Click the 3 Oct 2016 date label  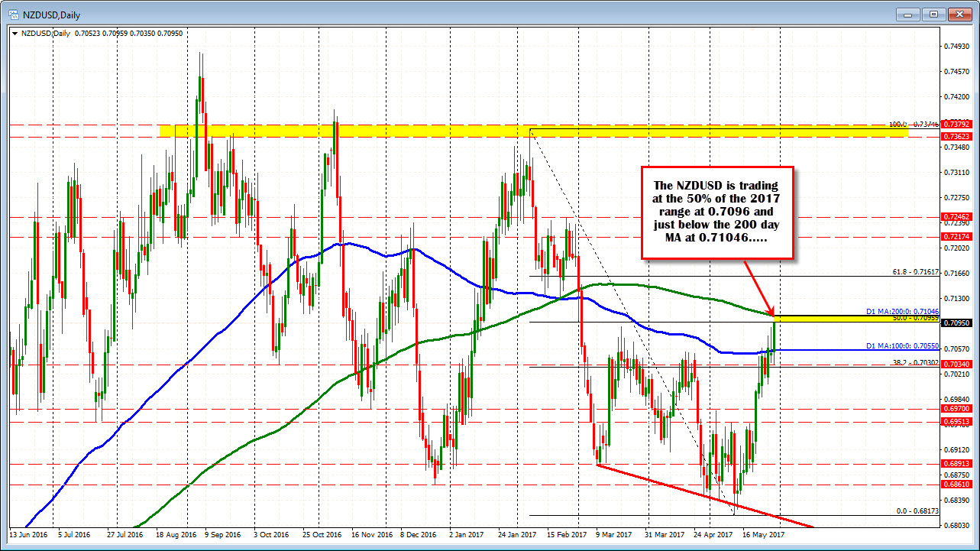click(x=270, y=536)
